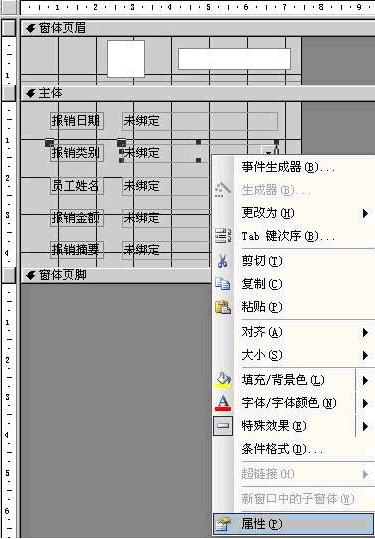Click the red-underlined font color icon

coord(223,403)
